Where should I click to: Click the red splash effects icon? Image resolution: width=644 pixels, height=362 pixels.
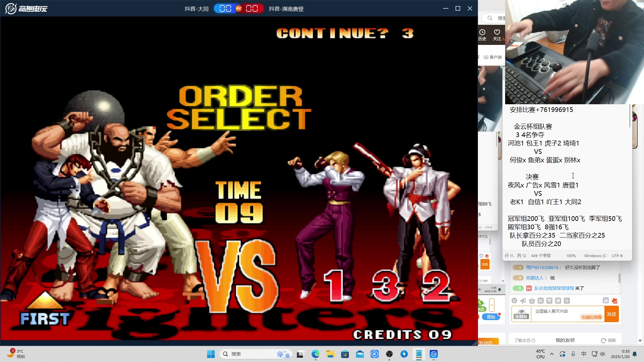tap(614, 301)
